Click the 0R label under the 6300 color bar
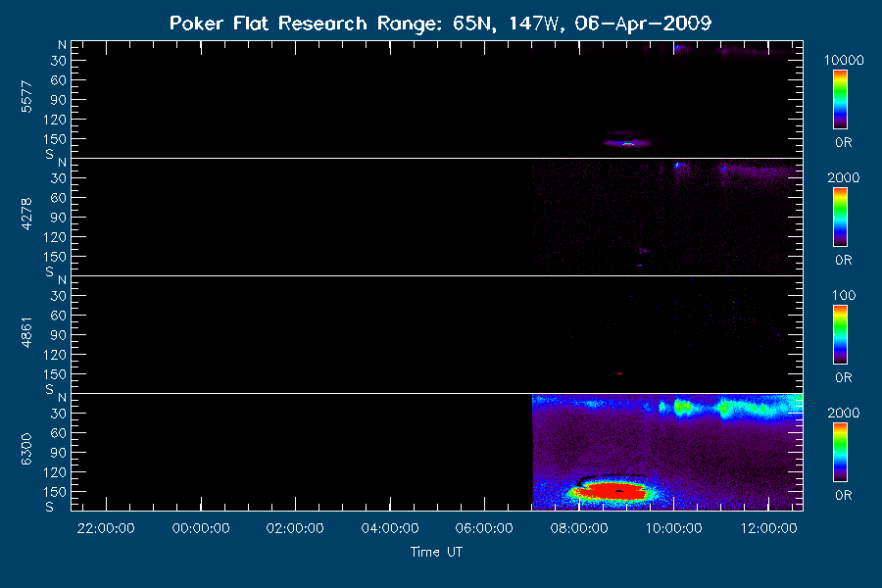Image resolution: width=882 pixels, height=588 pixels. pos(843,495)
